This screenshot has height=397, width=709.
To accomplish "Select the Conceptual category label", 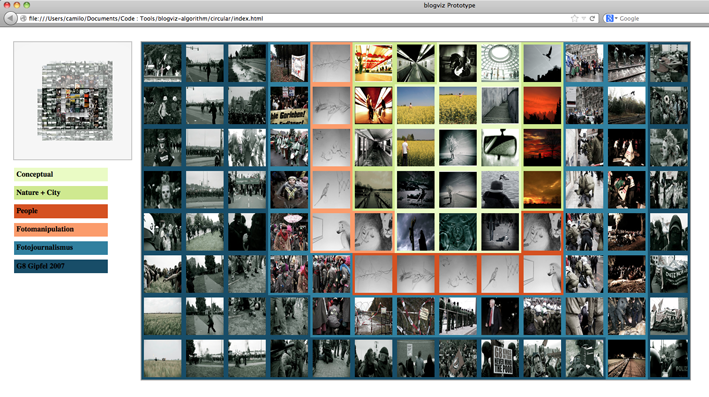I will (x=61, y=175).
